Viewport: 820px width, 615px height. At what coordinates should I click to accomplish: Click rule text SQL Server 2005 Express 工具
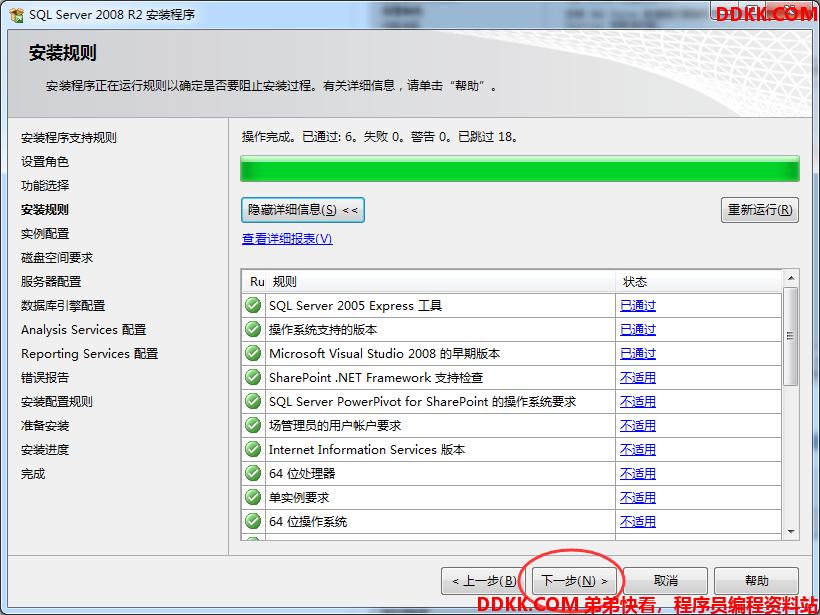point(356,305)
